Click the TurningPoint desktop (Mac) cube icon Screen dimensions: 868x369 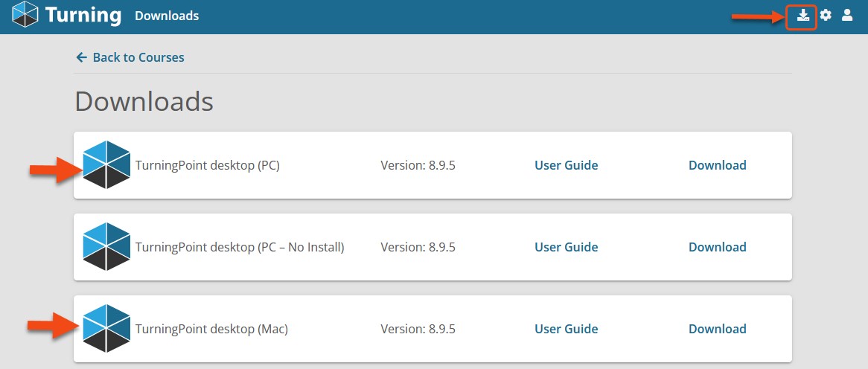coord(106,329)
